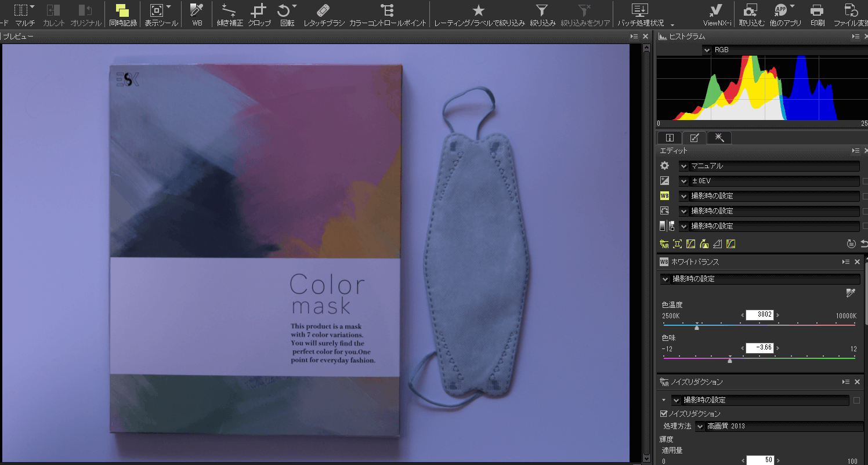Open the lens correction tool icon
Screen dimensions: 868x465
click(x=677, y=244)
